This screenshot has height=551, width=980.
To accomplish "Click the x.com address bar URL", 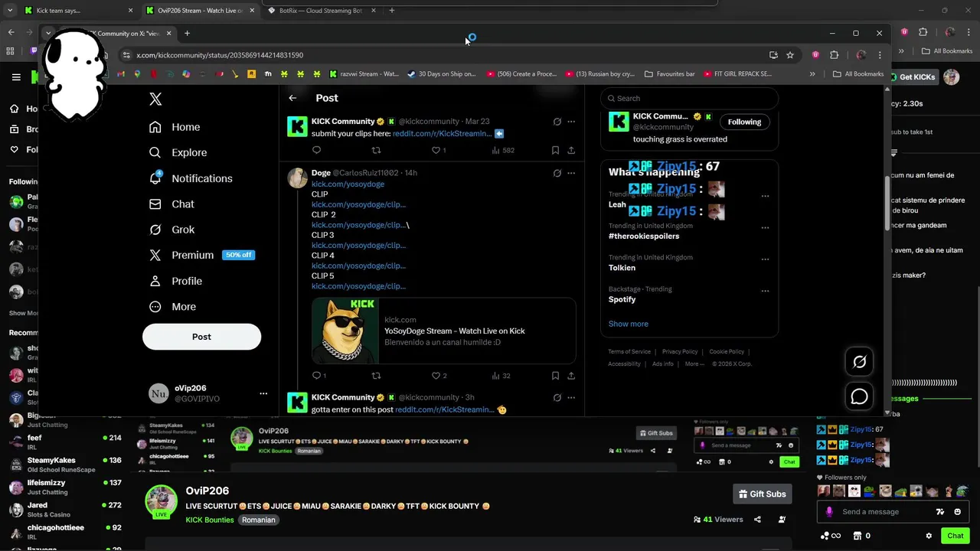I will 220,55.
